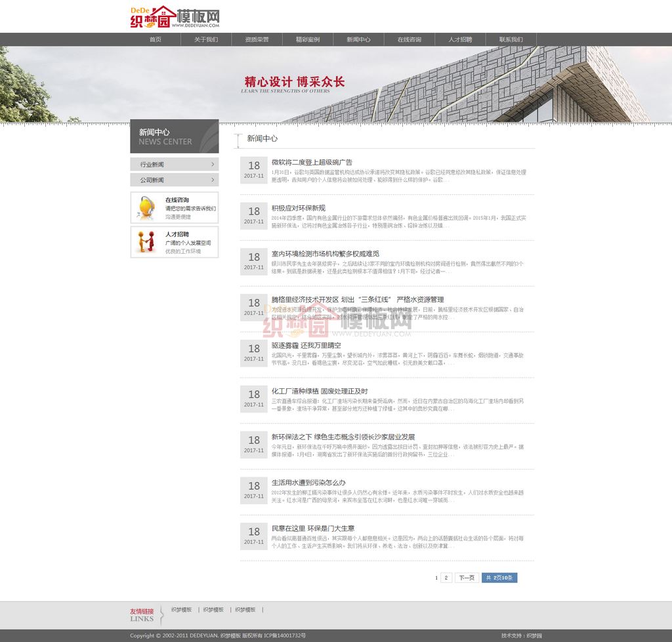Viewport: 672px width, 642px height.
Task: Click the hero banner 精心设计 博采众长
Action: tap(294, 83)
